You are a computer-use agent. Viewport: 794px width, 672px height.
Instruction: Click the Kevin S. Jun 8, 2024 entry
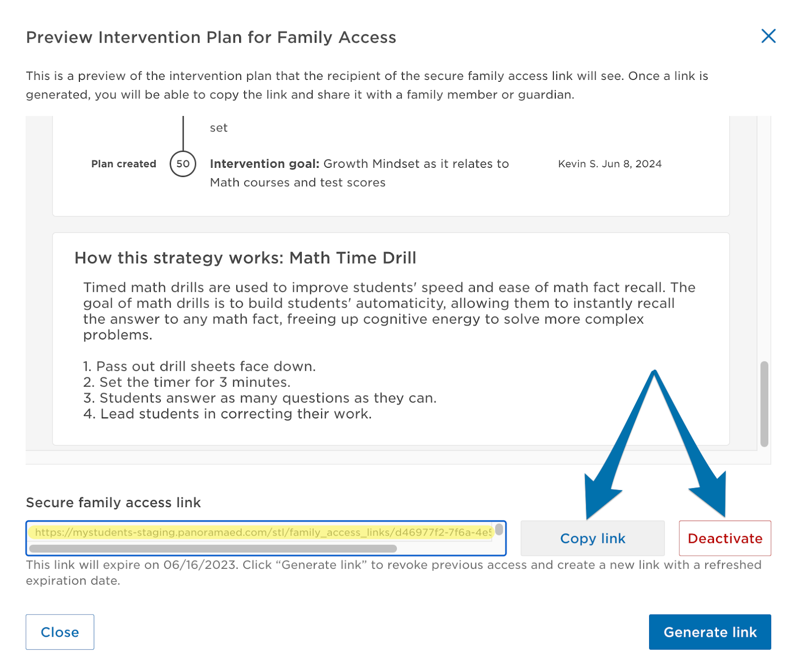coord(609,164)
